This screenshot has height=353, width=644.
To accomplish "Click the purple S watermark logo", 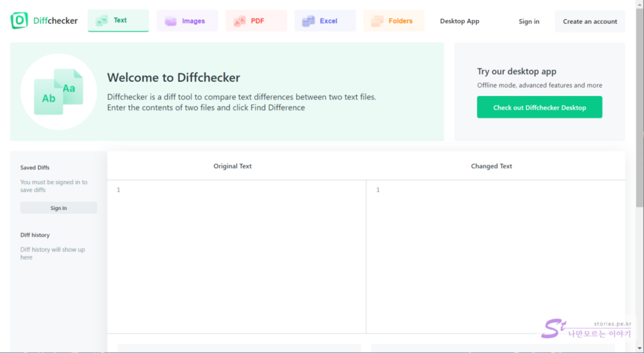I will pyautogui.click(x=552, y=329).
